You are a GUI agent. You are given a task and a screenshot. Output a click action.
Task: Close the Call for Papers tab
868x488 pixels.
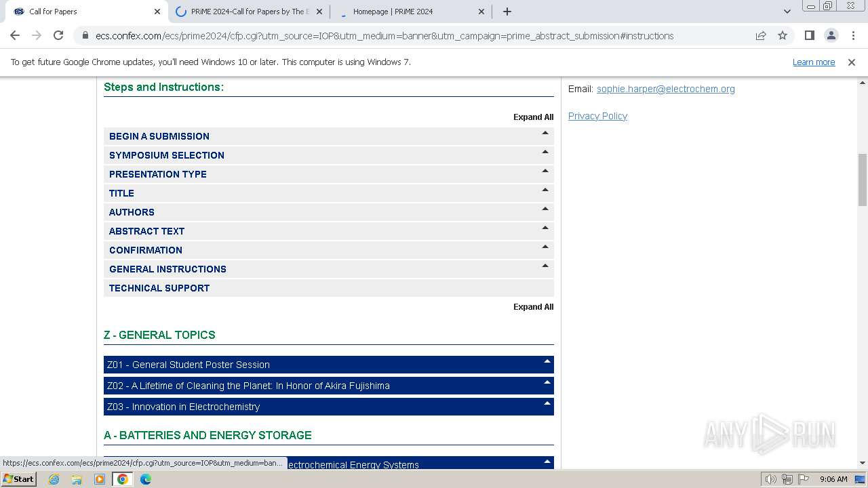pyautogui.click(x=157, y=12)
